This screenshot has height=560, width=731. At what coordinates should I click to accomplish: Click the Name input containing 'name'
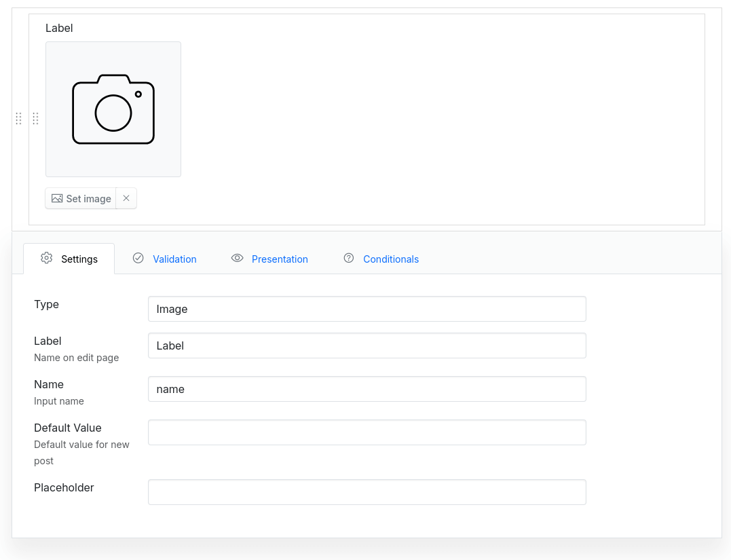point(367,389)
